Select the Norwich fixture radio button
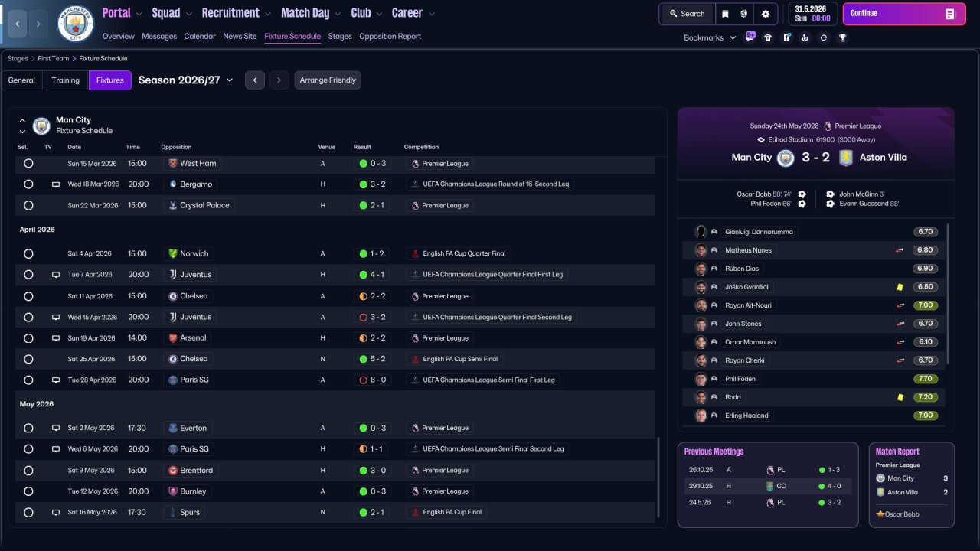Image resolution: width=980 pixels, height=551 pixels. point(28,254)
